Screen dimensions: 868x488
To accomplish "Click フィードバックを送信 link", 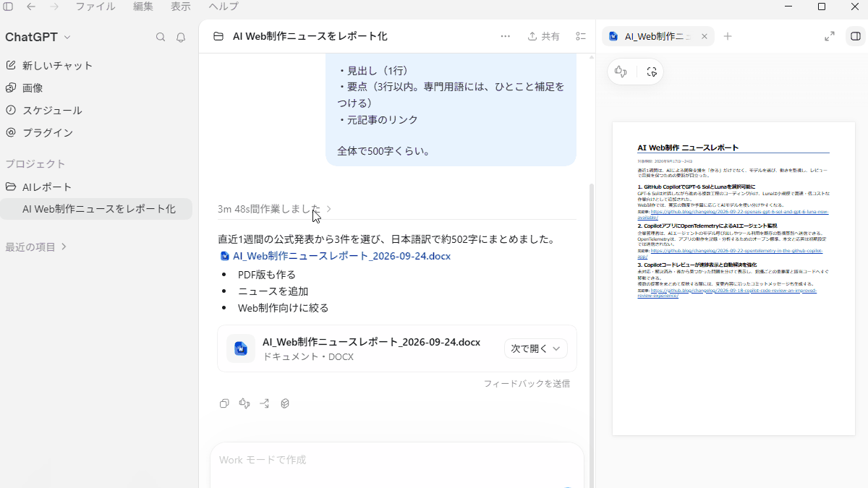I will (x=527, y=383).
